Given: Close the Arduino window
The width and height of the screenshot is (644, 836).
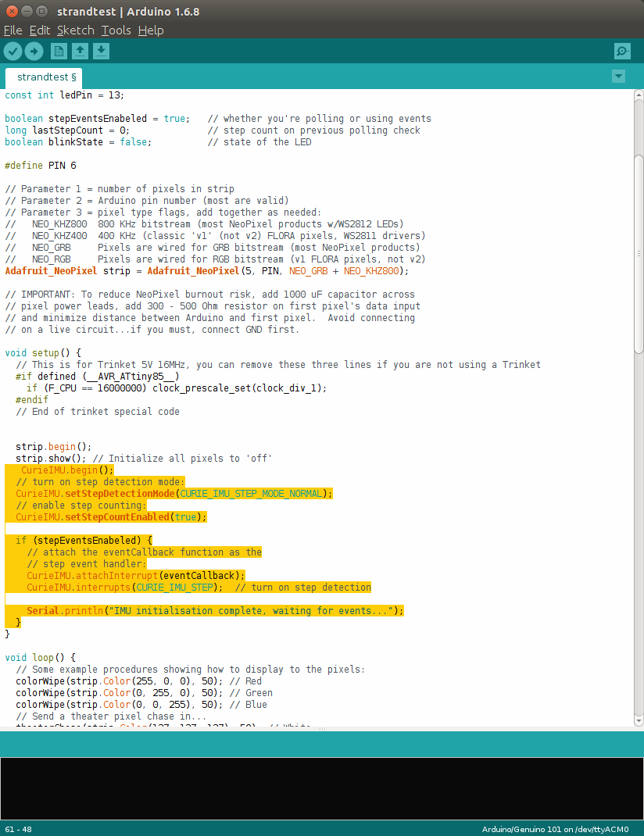Looking at the screenshot, I should click(x=12, y=11).
